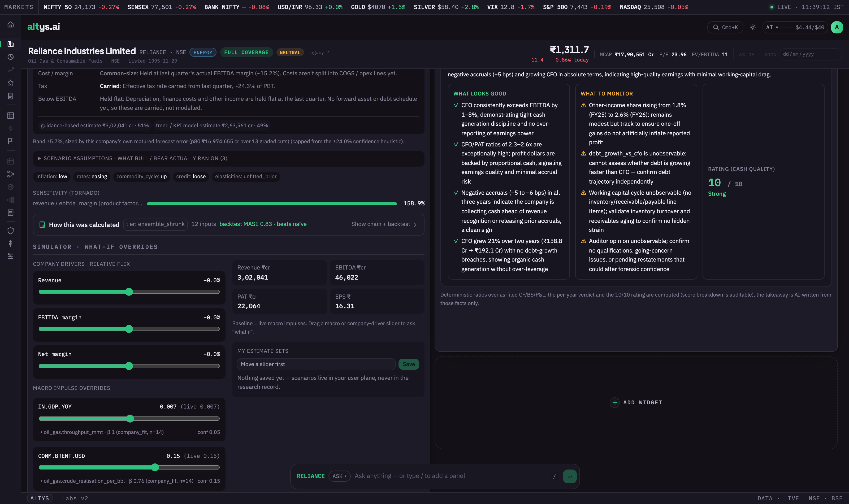
Task: Open the document icon below the star
Action: [x=11, y=96]
